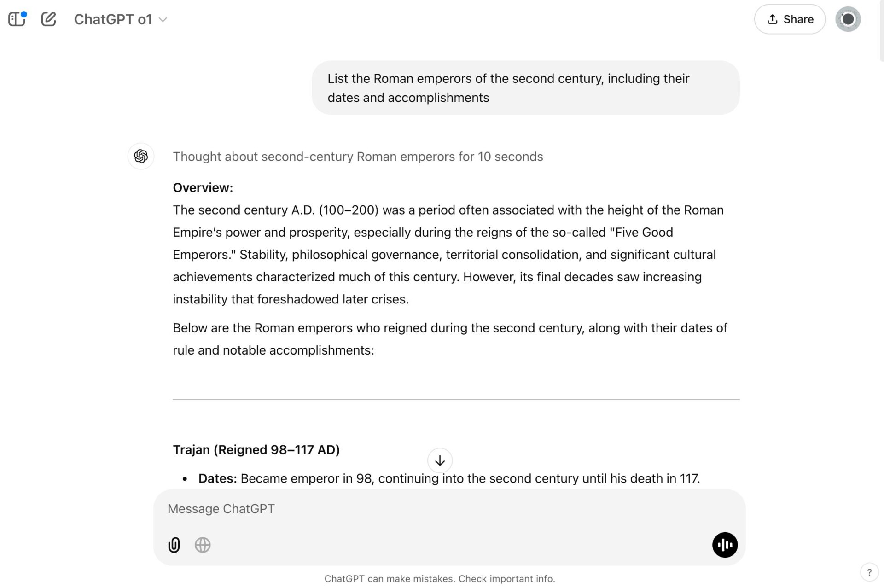Expand the "Thought about second-century Roman emperors" reasoning
The width and height of the screenshot is (884, 588).
358,157
